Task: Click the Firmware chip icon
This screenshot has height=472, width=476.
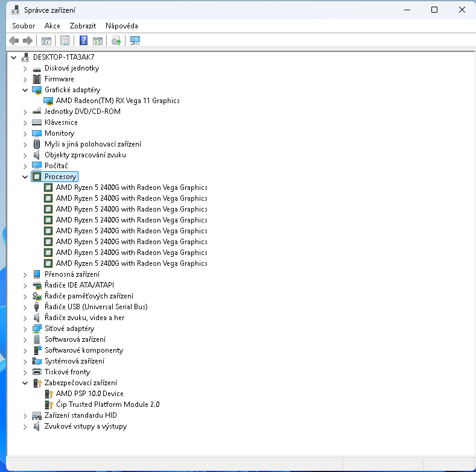Action: [x=37, y=79]
